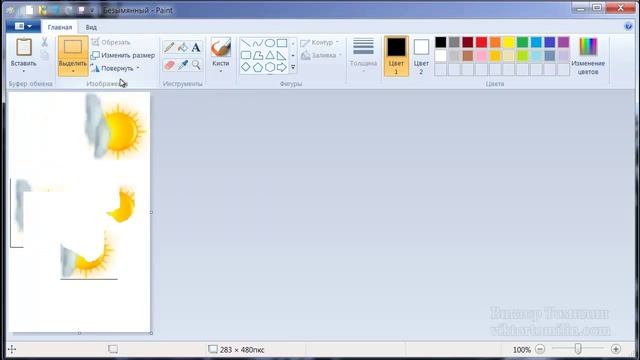This screenshot has width=640, height=360.
Task: Open the Толщина line thickness dropdown
Action: [x=363, y=56]
